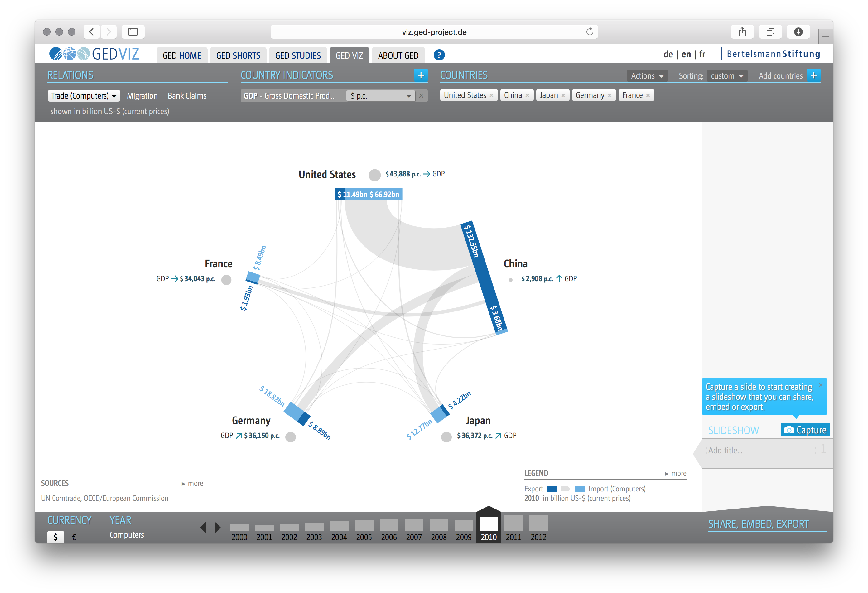Screen dimensions: 868x593
Task: Switch to GED STUDIES tab
Action: (298, 55)
